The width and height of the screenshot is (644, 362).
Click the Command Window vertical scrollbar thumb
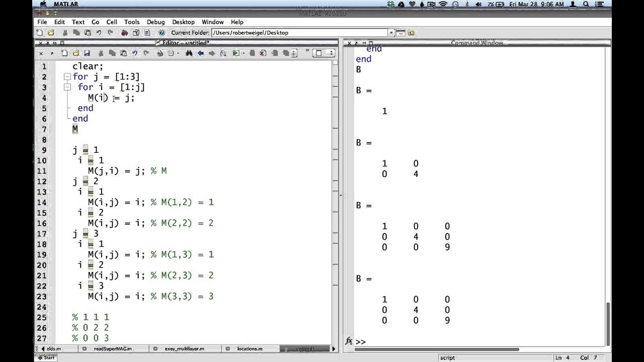pyautogui.click(x=608, y=324)
